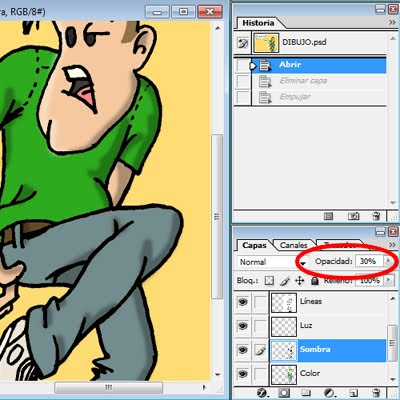The height and width of the screenshot is (400, 400).
Task: Click the Historia list scroll-down arrow
Action: 392,203
